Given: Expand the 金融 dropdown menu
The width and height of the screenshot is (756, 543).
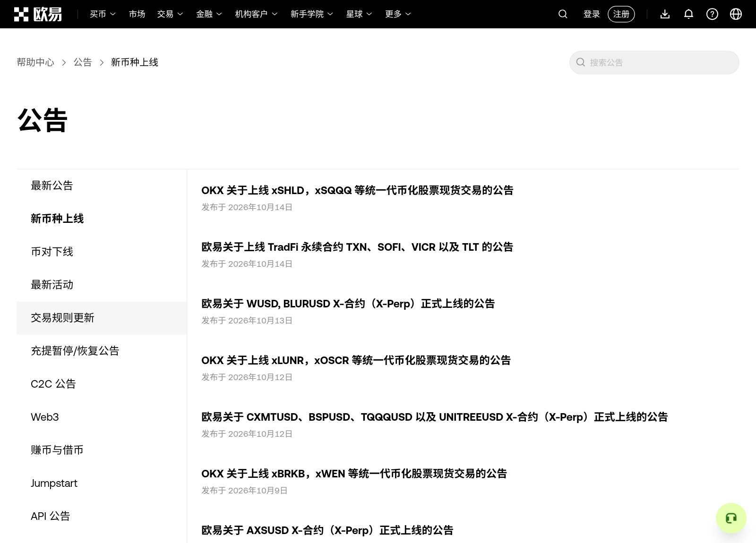Looking at the screenshot, I should coord(209,14).
